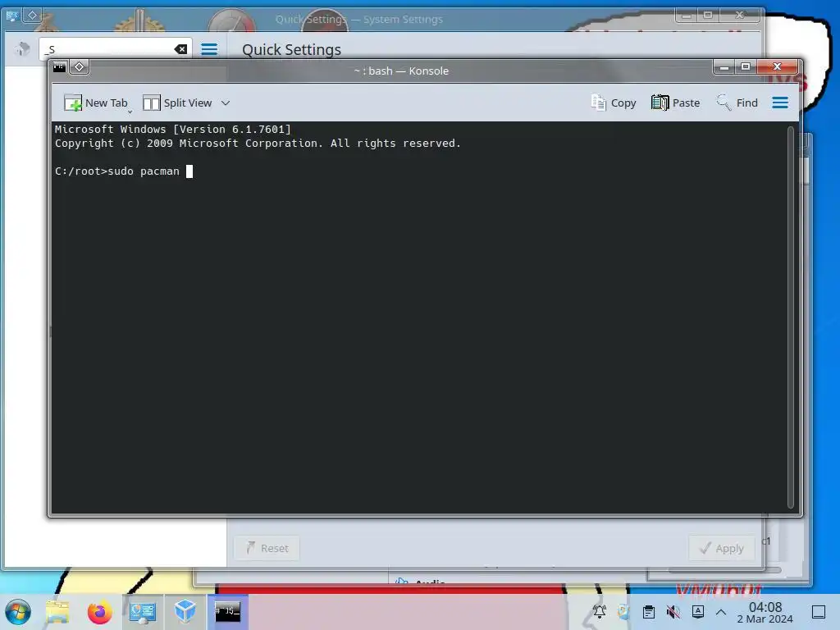This screenshot has height=630, width=840.
Task: Click Reset in System Settings
Action: coord(267,548)
